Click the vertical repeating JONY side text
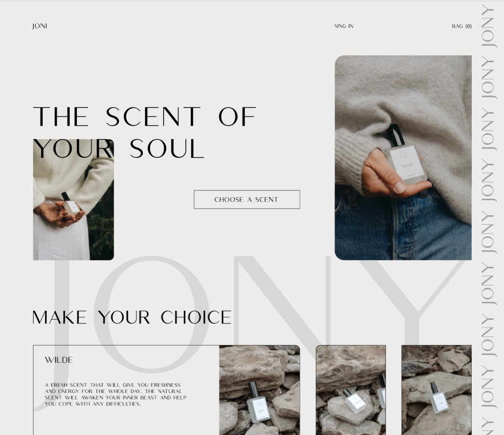 tap(487, 219)
